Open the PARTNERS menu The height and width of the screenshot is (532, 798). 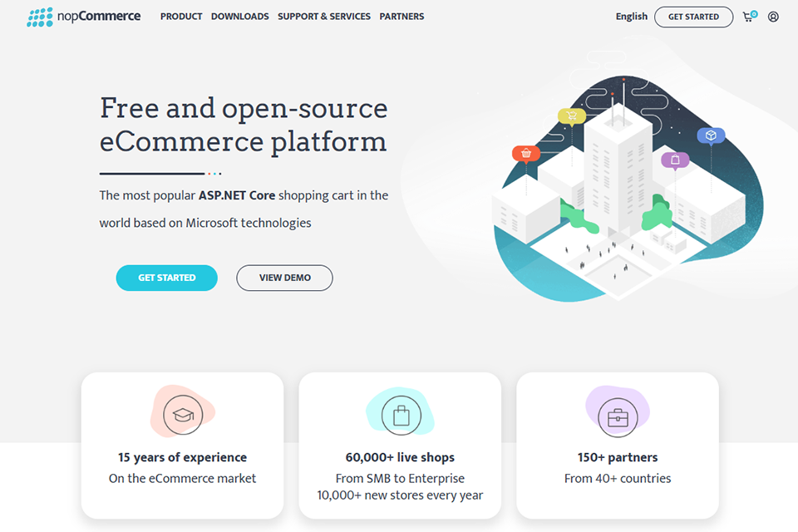(401, 17)
